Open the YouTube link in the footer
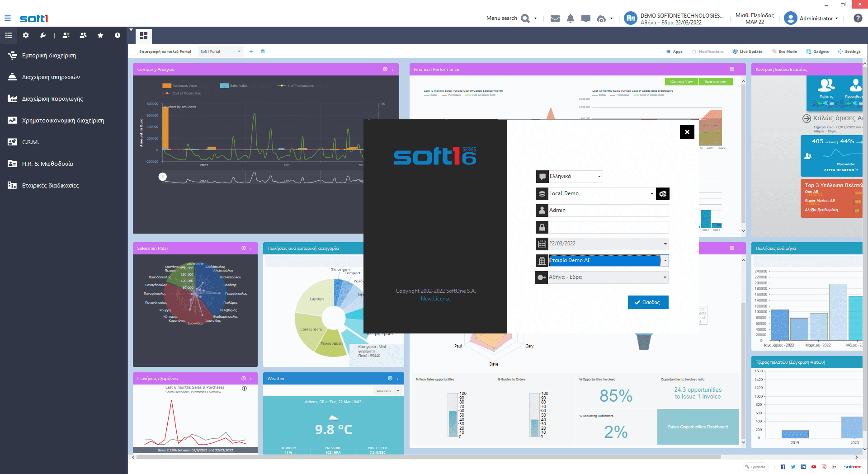 (x=814, y=467)
